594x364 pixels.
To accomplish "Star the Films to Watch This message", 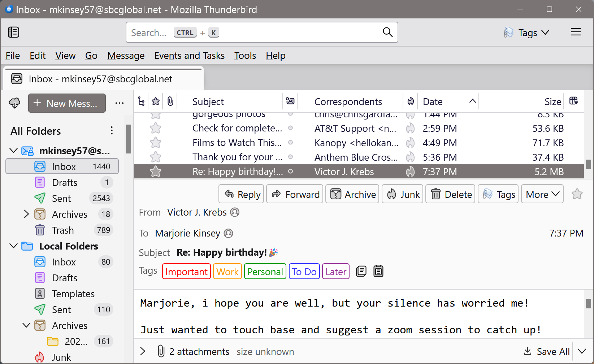I will 156,143.
